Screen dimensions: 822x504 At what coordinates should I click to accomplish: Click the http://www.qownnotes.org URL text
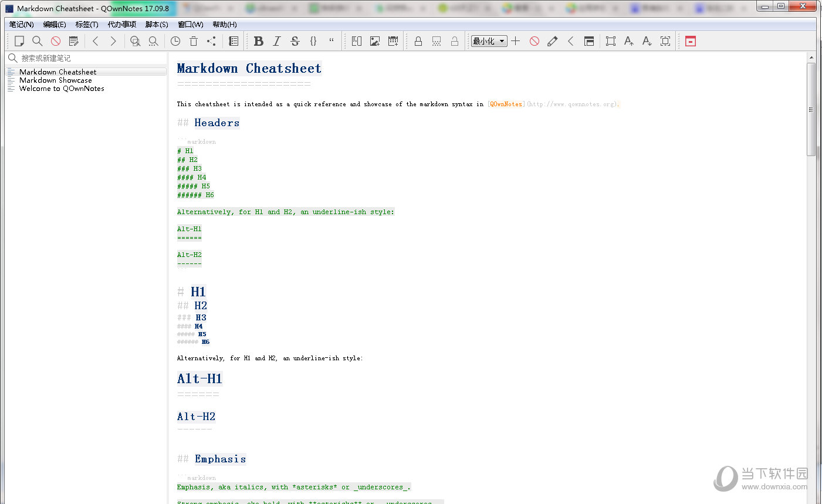[x=572, y=104]
